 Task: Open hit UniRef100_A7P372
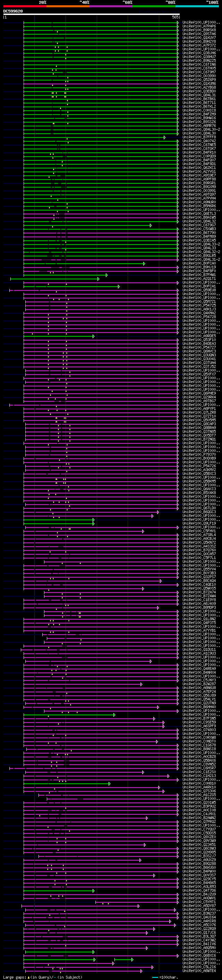coord(199,45)
